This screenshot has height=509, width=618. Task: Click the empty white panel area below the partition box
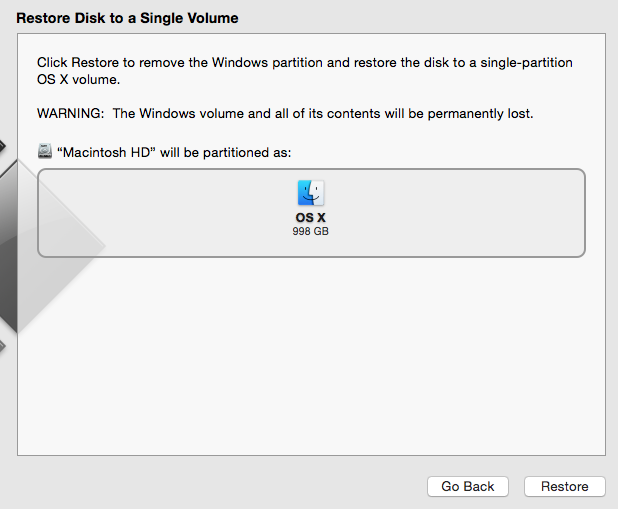click(x=310, y=360)
